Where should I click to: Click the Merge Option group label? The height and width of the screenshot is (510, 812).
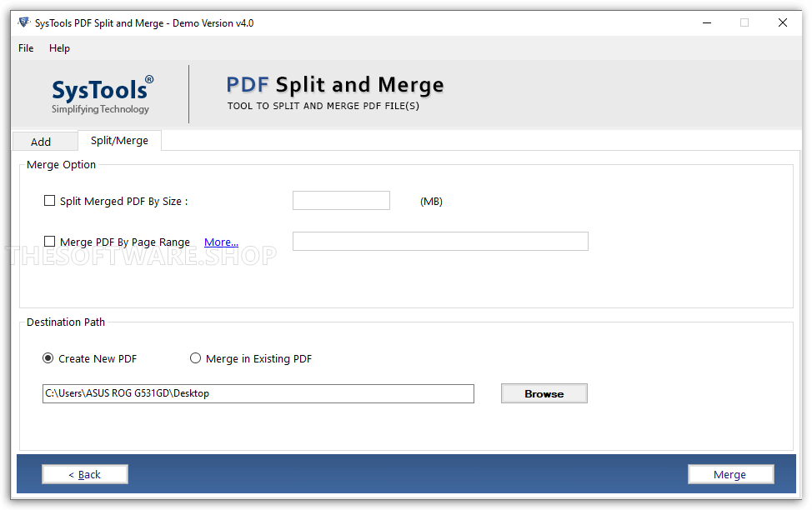[x=60, y=164]
